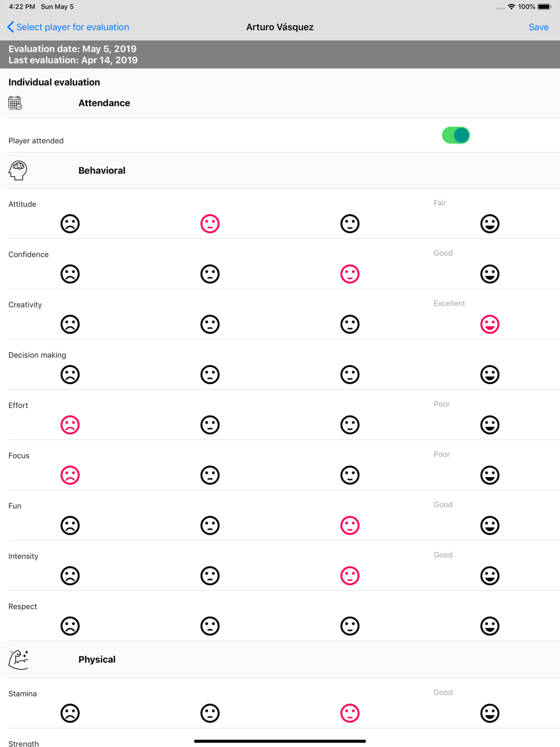This screenshot has height=747, width=560.
Task: Rate Respect with the slight-smile face
Action: point(350,626)
